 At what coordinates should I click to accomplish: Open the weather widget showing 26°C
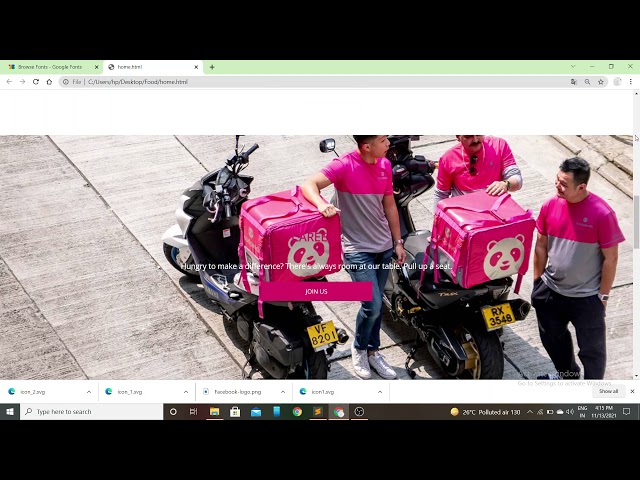[x=485, y=412]
